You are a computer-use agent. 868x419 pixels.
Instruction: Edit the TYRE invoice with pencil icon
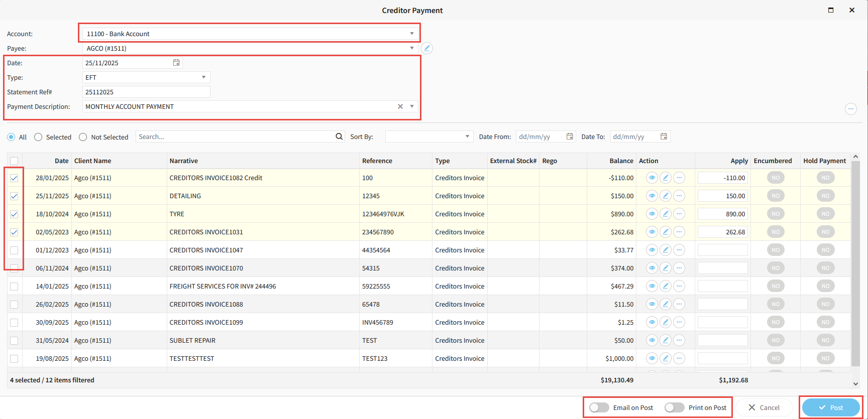click(x=665, y=214)
